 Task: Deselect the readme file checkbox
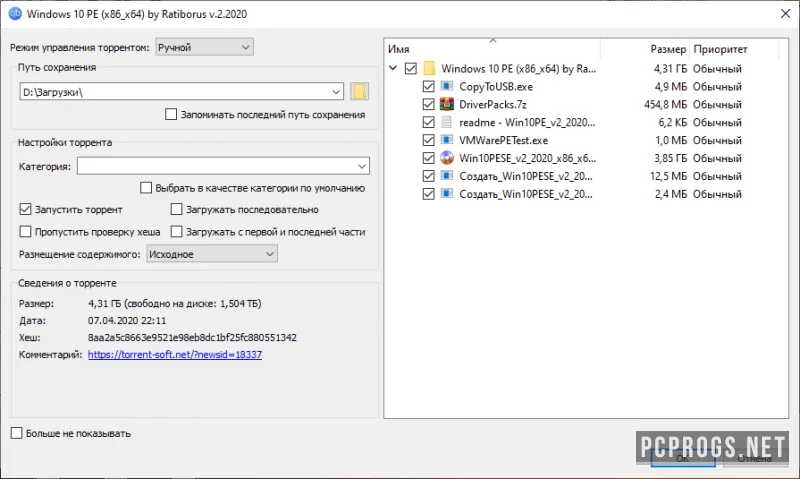coord(429,122)
